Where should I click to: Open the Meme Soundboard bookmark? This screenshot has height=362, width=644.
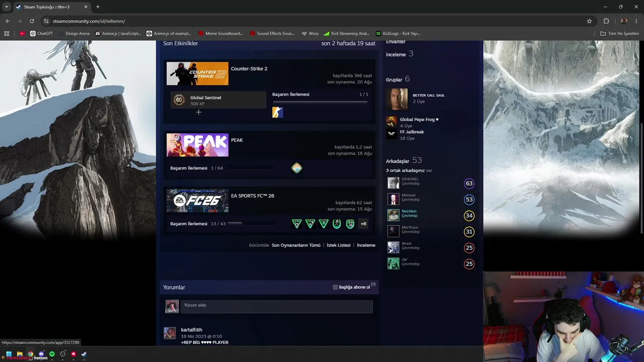(x=221, y=34)
